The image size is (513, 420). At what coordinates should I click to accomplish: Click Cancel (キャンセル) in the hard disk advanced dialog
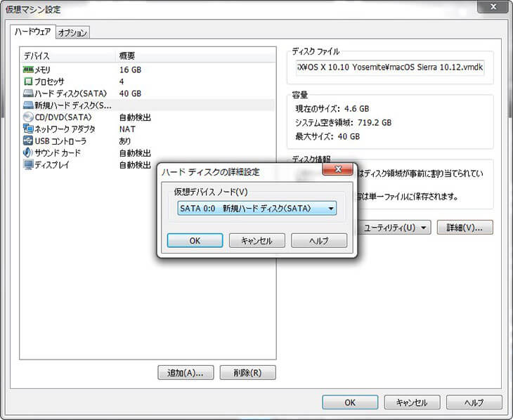[256, 241]
